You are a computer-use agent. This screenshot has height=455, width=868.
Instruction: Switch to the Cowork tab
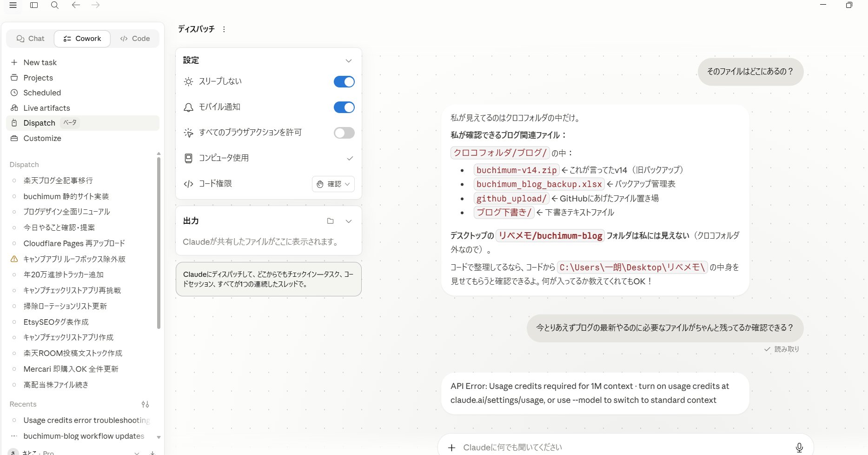(82, 39)
